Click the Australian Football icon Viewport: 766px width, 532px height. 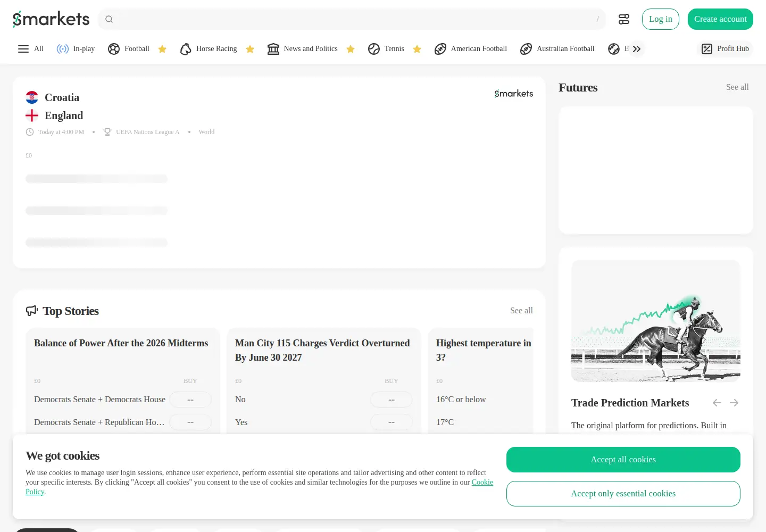coord(526,49)
